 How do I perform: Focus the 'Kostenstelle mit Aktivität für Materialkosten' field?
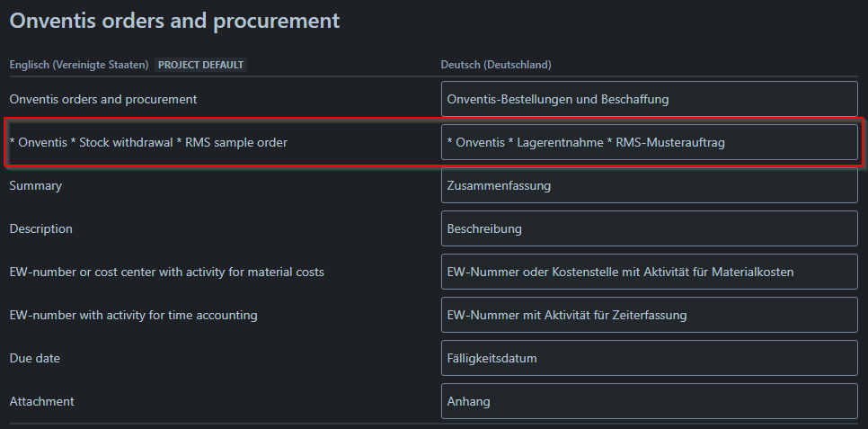tap(649, 272)
